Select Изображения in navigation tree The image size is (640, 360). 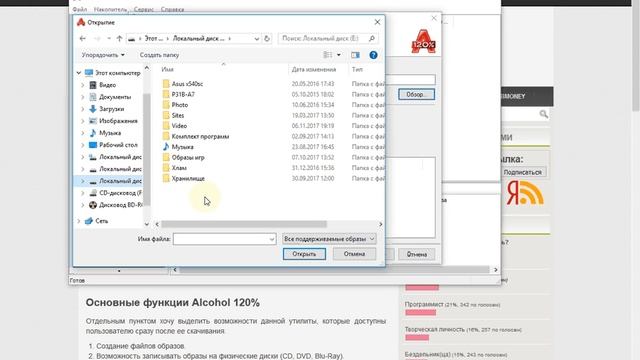pos(118,121)
